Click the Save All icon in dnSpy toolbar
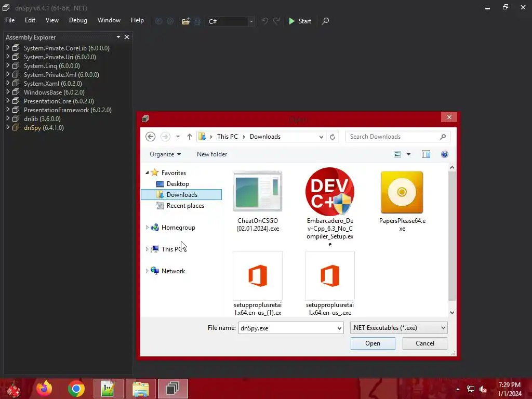 point(197,21)
